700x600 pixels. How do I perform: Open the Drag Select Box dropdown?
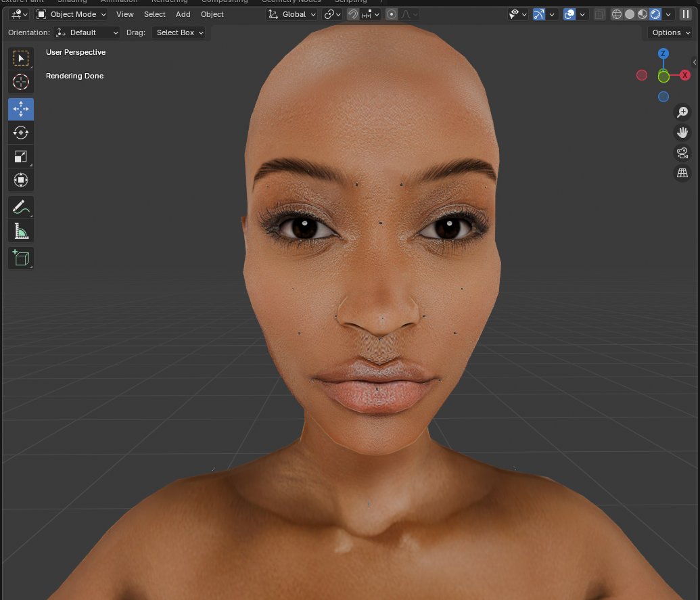point(179,32)
